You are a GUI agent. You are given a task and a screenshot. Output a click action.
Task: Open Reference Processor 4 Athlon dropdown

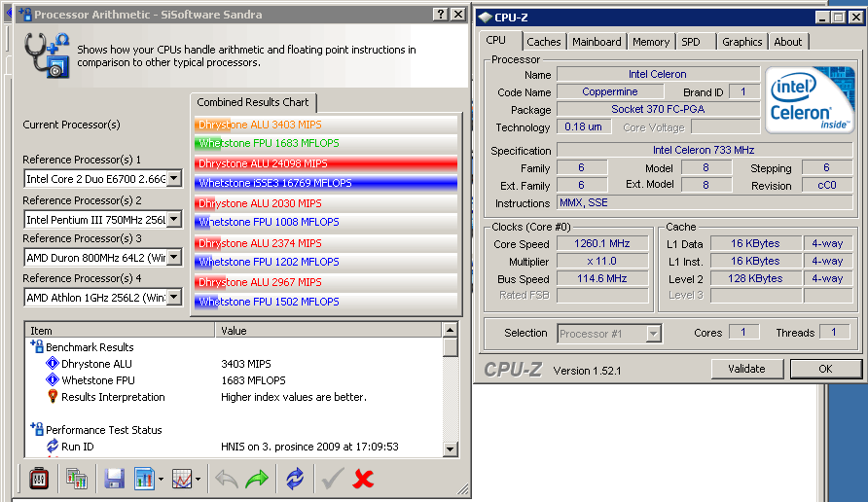tap(174, 297)
